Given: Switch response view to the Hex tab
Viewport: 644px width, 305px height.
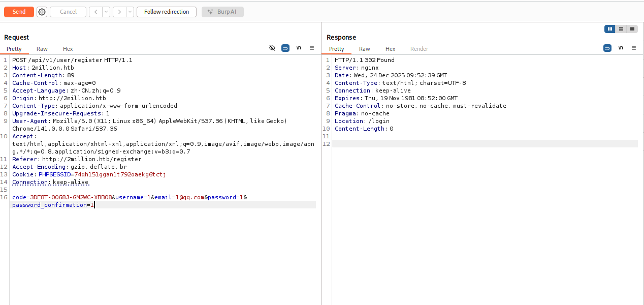Looking at the screenshot, I should (390, 49).
